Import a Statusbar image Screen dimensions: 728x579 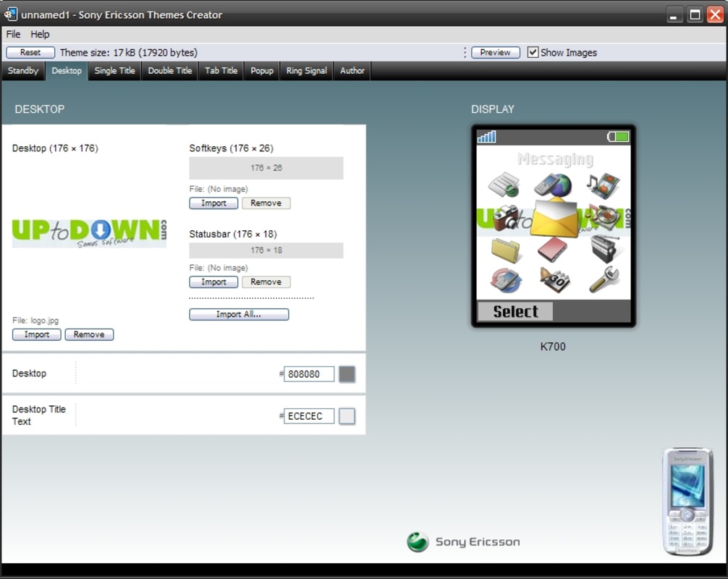[x=213, y=282]
